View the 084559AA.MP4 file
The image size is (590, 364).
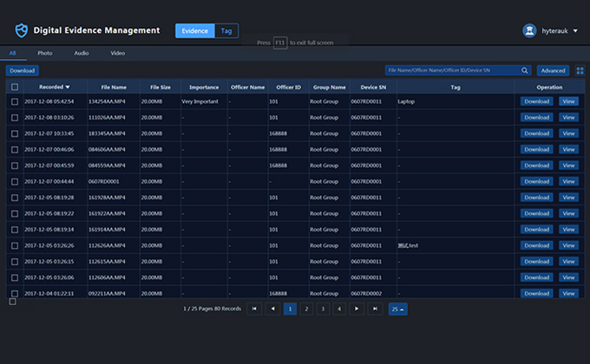pyautogui.click(x=568, y=165)
